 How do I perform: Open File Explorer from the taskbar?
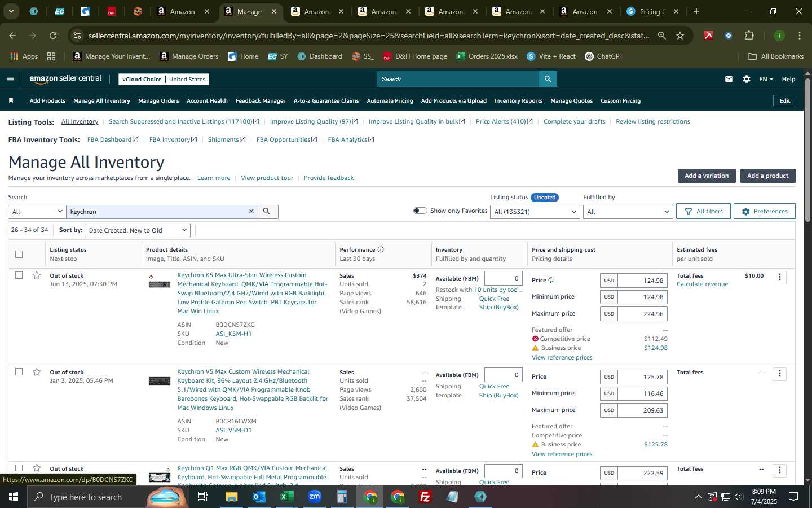[231, 497]
